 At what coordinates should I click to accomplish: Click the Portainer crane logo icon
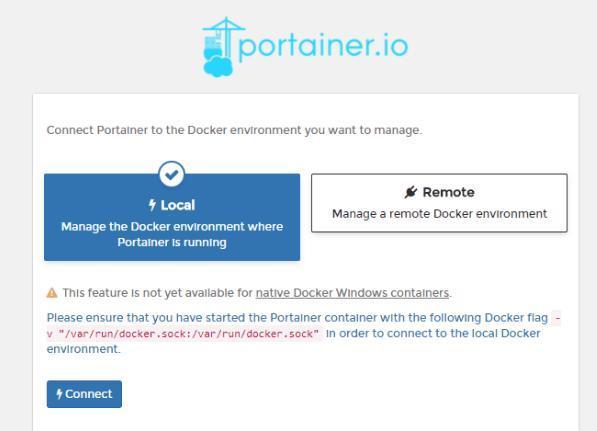click(222, 47)
